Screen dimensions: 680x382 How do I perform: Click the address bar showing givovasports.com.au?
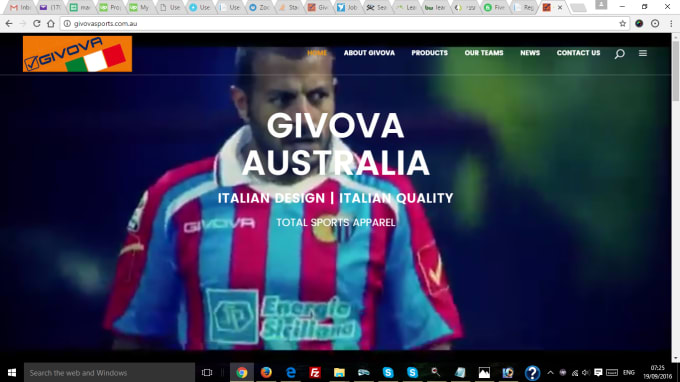point(338,23)
